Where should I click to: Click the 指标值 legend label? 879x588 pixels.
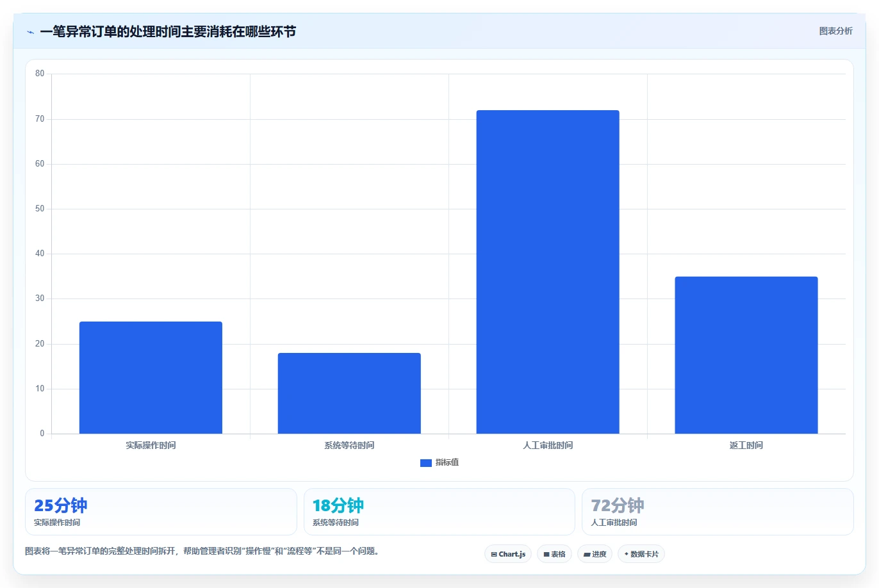pyautogui.click(x=447, y=462)
